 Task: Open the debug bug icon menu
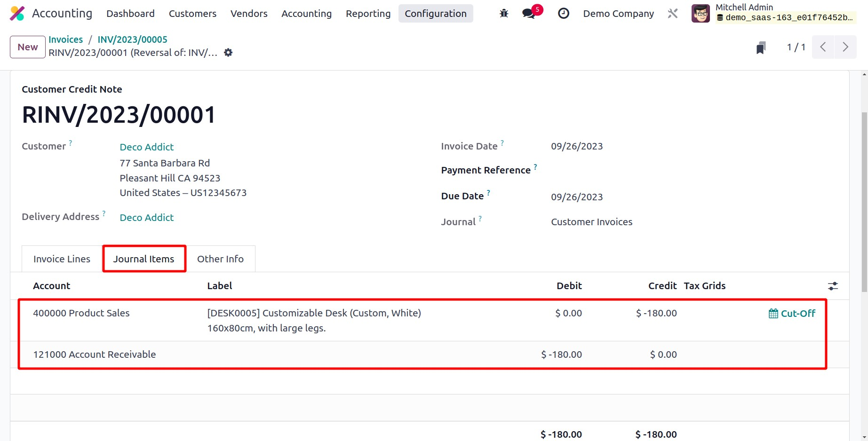pyautogui.click(x=504, y=14)
